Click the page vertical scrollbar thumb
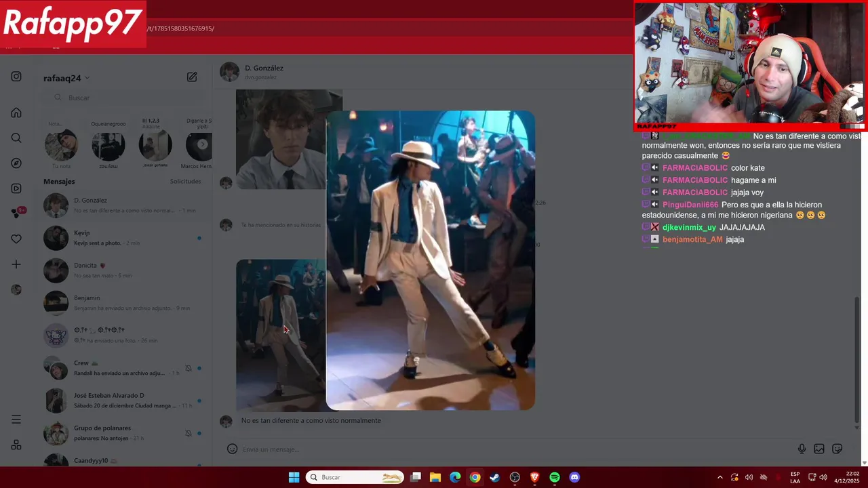The image size is (868, 488). [857, 361]
